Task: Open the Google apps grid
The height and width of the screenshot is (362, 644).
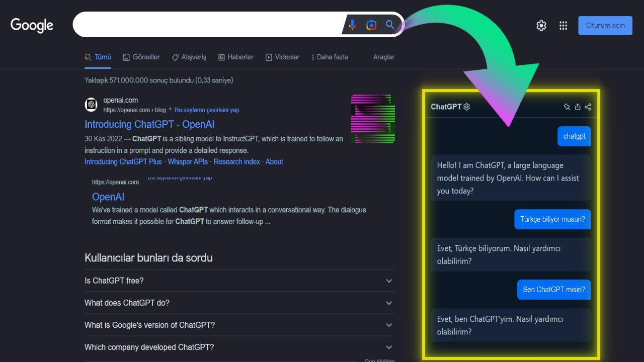Action: 563,26
